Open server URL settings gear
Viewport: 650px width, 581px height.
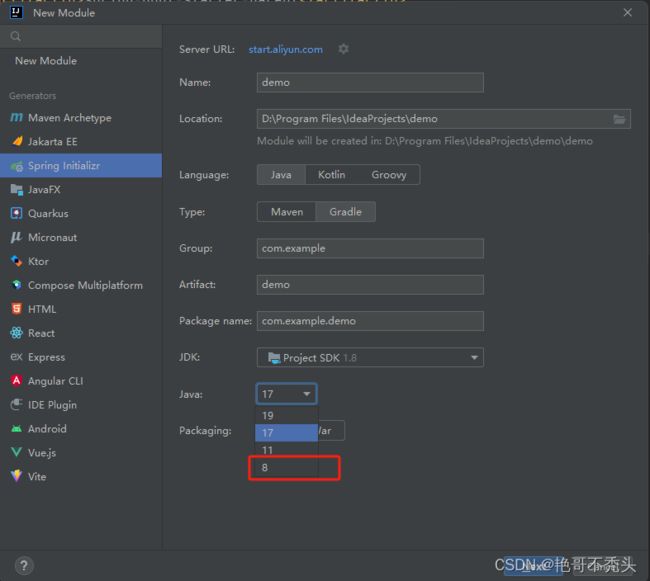coord(343,49)
